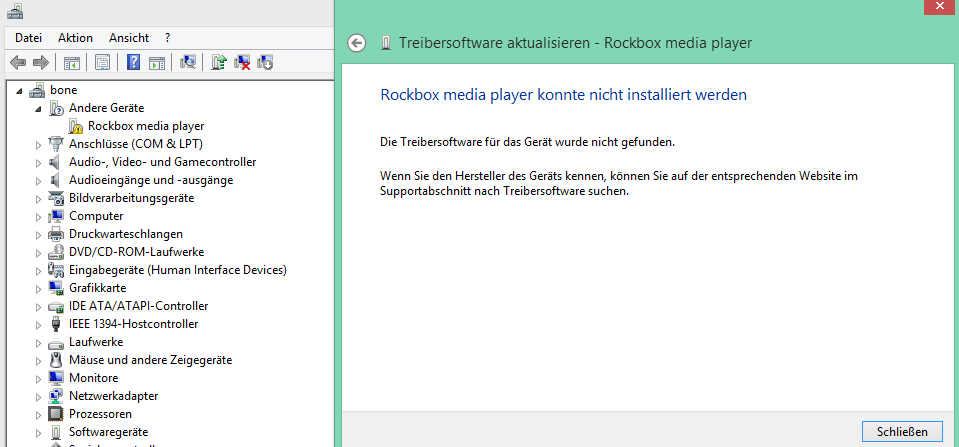Click the Update driver software toolbar icon

click(x=219, y=62)
